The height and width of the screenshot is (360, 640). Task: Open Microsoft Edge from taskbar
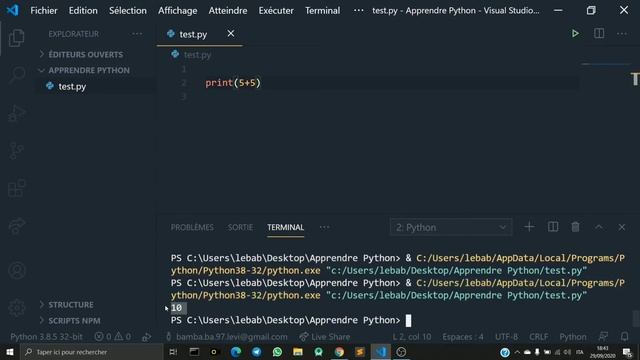(x=236, y=352)
